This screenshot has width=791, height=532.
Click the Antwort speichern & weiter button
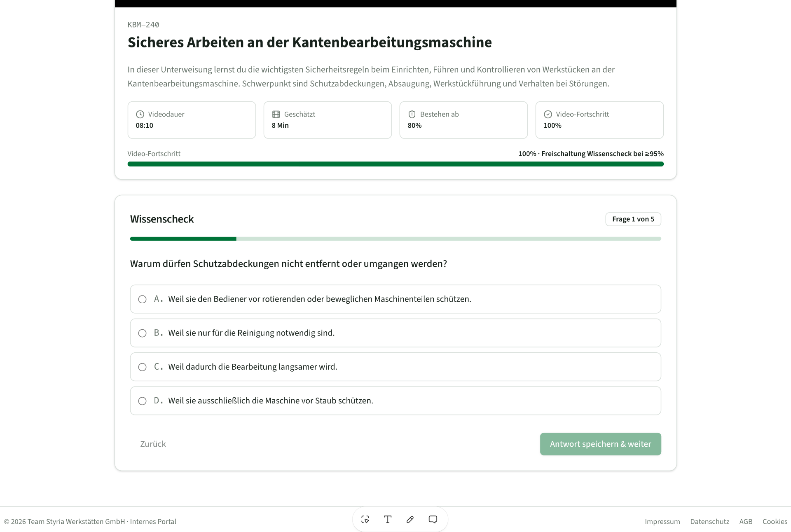click(600, 444)
